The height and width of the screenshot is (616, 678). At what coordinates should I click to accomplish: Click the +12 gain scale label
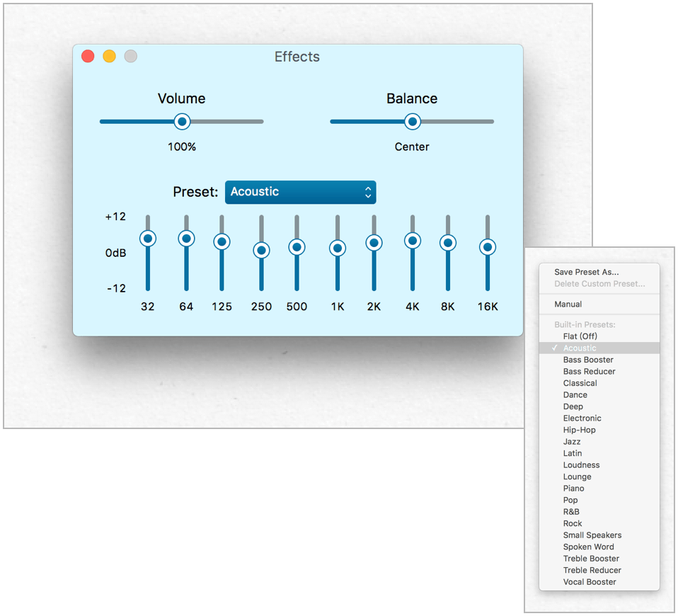coord(115,216)
